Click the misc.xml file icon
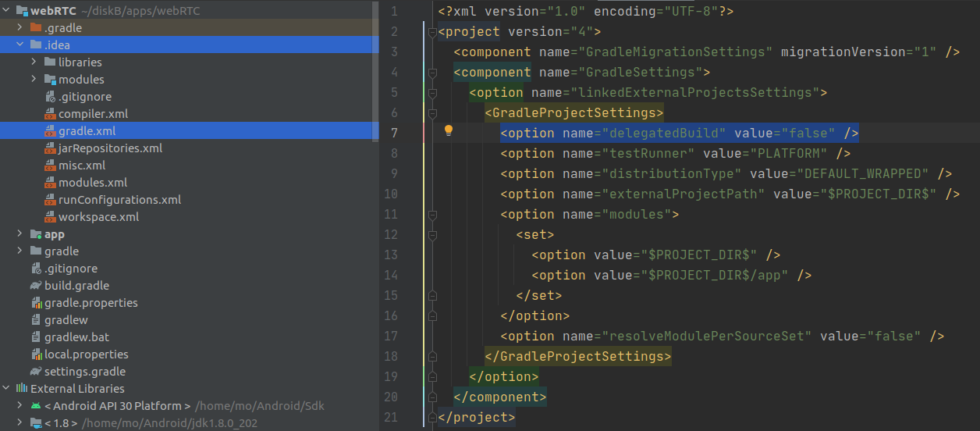 click(50, 166)
